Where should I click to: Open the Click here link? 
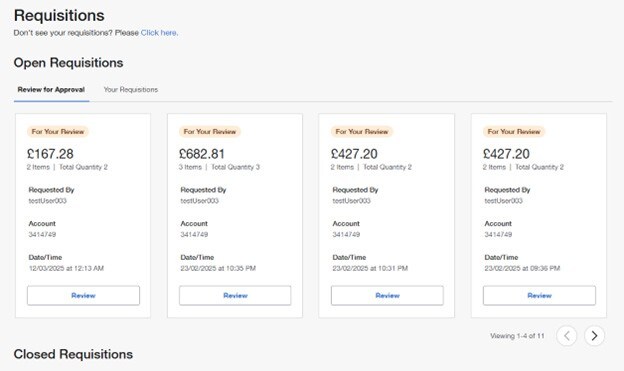pos(159,33)
